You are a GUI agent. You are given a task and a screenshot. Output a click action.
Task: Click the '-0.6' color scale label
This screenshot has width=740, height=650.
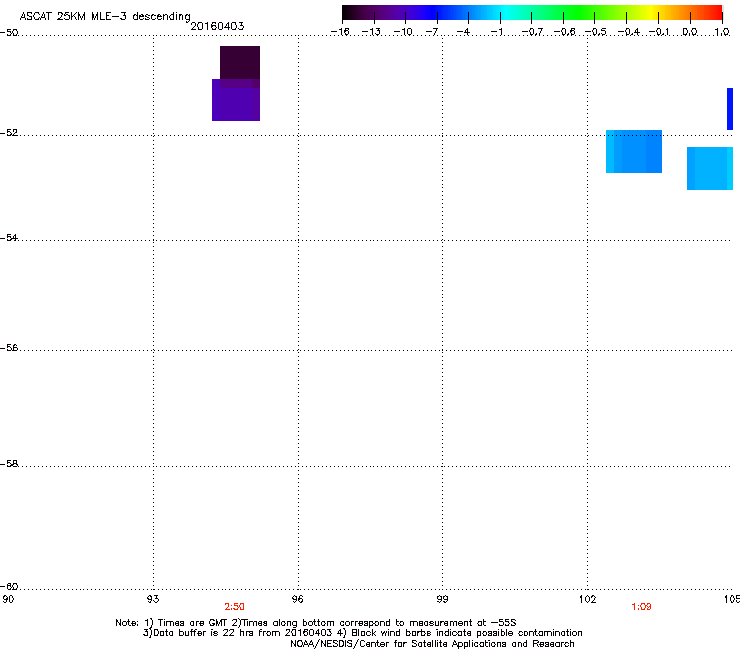[x=564, y=32]
